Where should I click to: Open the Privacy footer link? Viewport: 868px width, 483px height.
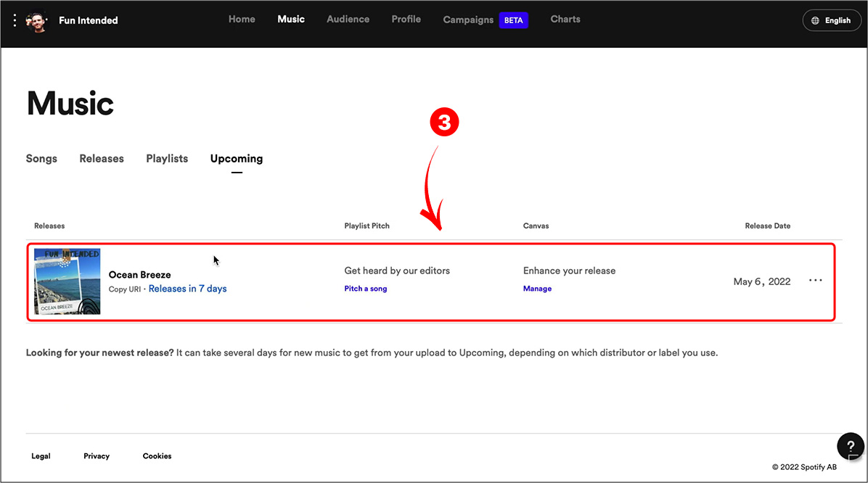click(x=97, y=456)
